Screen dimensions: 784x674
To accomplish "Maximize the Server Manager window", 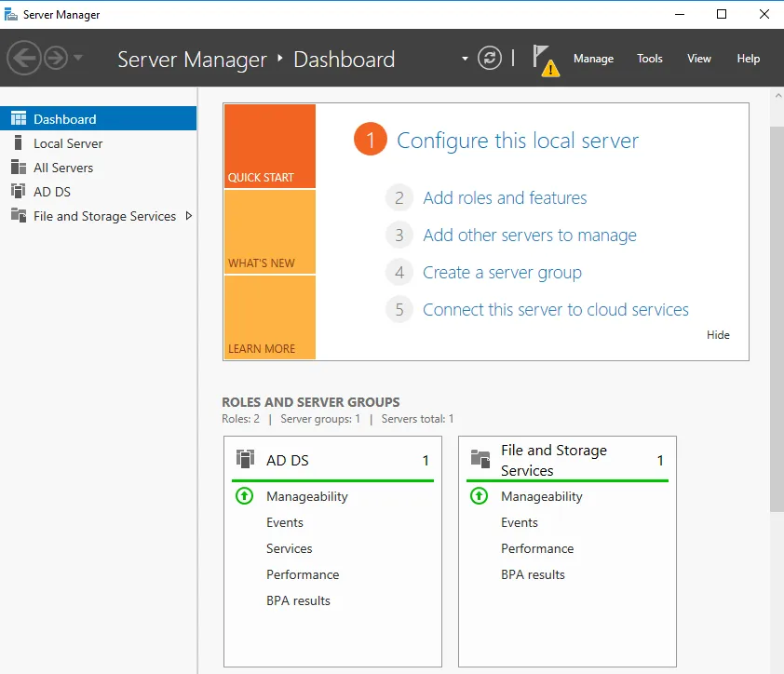I will (x=722, y=14).
